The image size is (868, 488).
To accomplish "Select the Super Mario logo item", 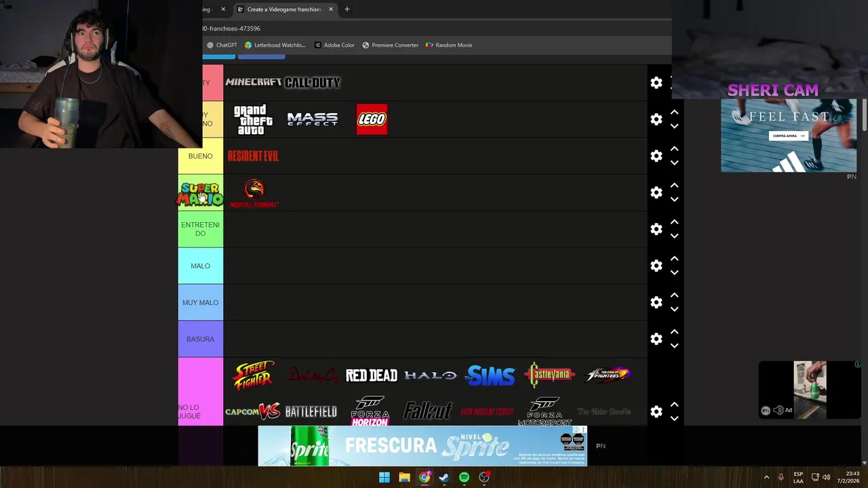I will (200, 193).
